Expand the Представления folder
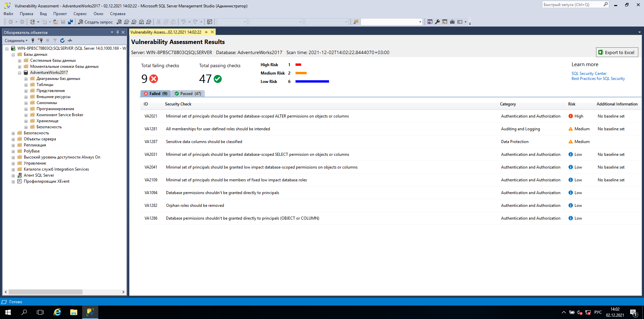This screenshot has height=319, width=644. click(26, 91)
